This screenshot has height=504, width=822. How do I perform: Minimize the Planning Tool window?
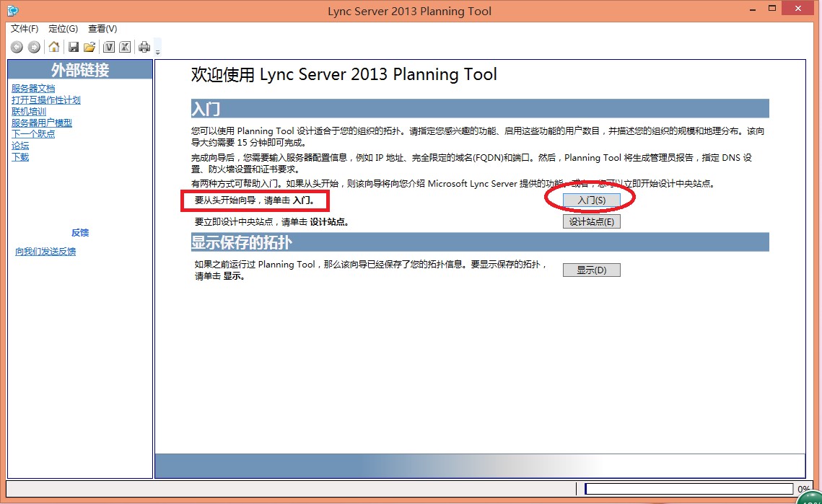tap(753, 9)
